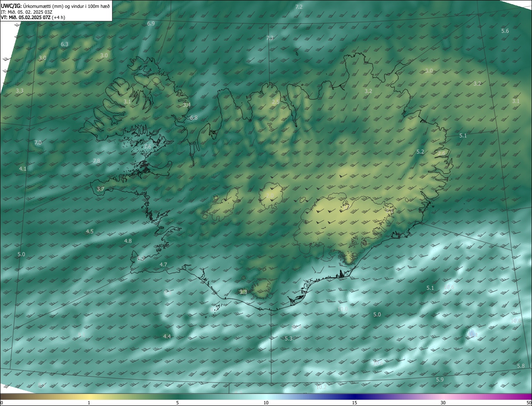This screenshot has width=532, height=406.
Task: Click the pink 10.2 value at the bottom
Action: coord(321,388)
